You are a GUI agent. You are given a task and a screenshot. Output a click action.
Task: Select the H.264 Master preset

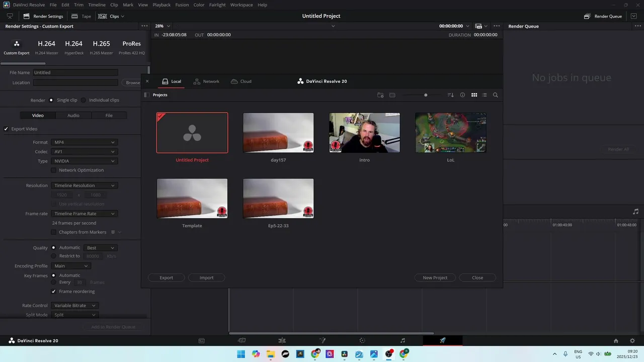click(46, 47)
